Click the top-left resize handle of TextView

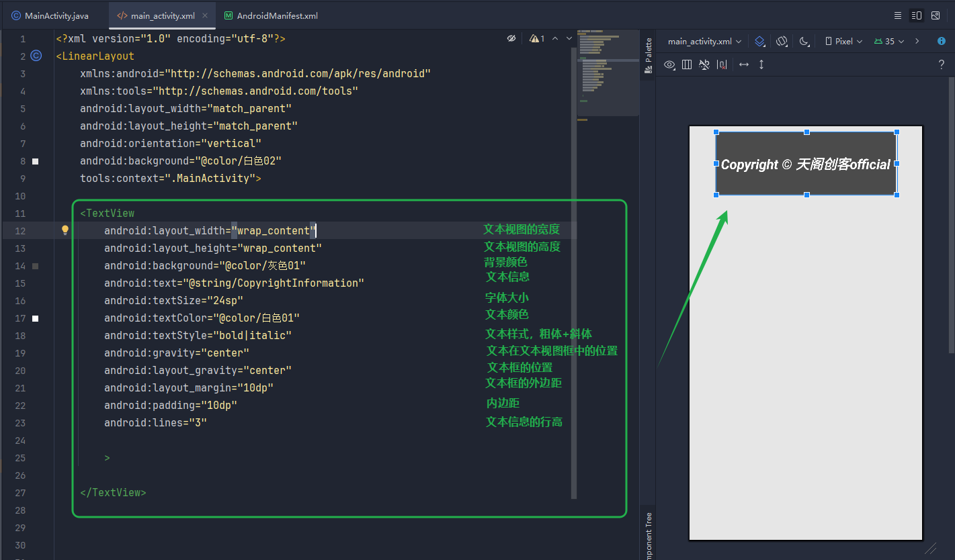point(716,132)
